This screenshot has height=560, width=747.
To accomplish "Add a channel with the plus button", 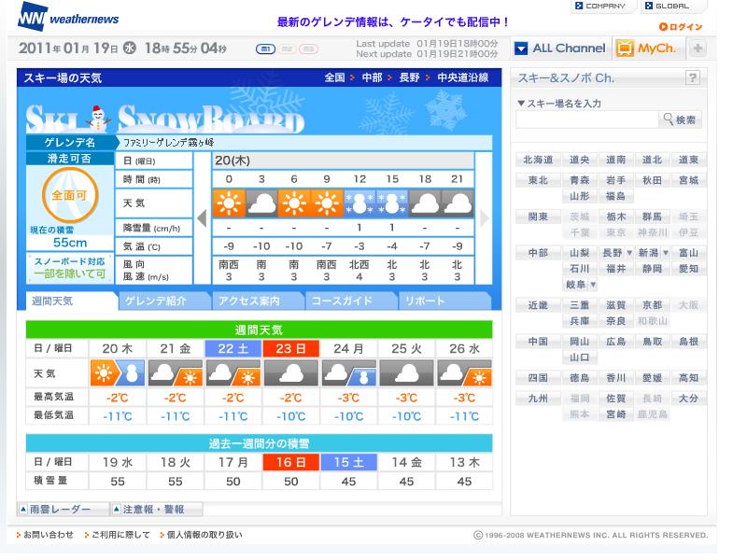I will coord(698,49).
